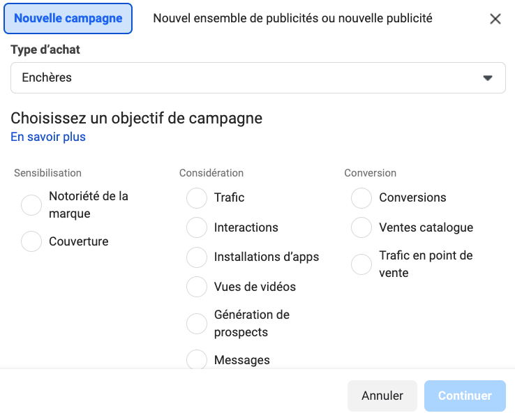Pick the Interactions radio option

pyautogui.click(x=197, y=227)
